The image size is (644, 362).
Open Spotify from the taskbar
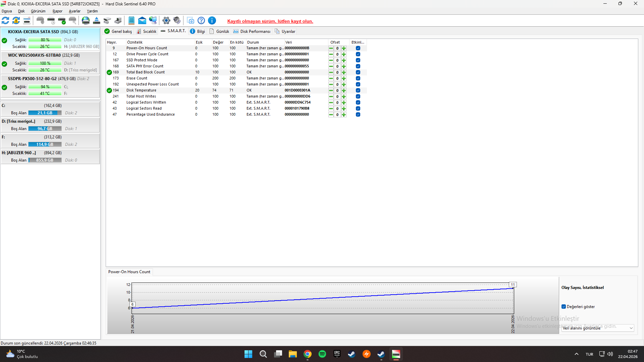click(x=322, y=354)
